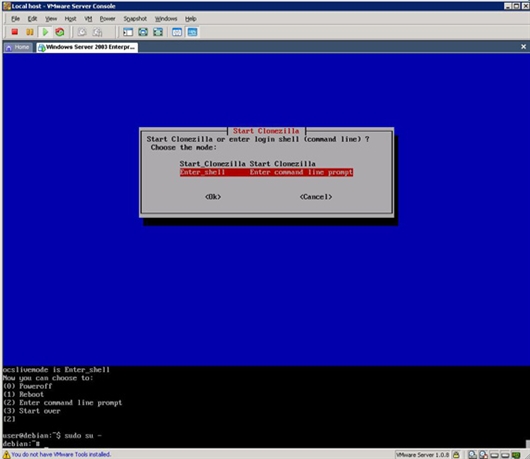Click the Quick Switch mode toolbar icon
Screen dimensions: 530x459
pos(158,32)
